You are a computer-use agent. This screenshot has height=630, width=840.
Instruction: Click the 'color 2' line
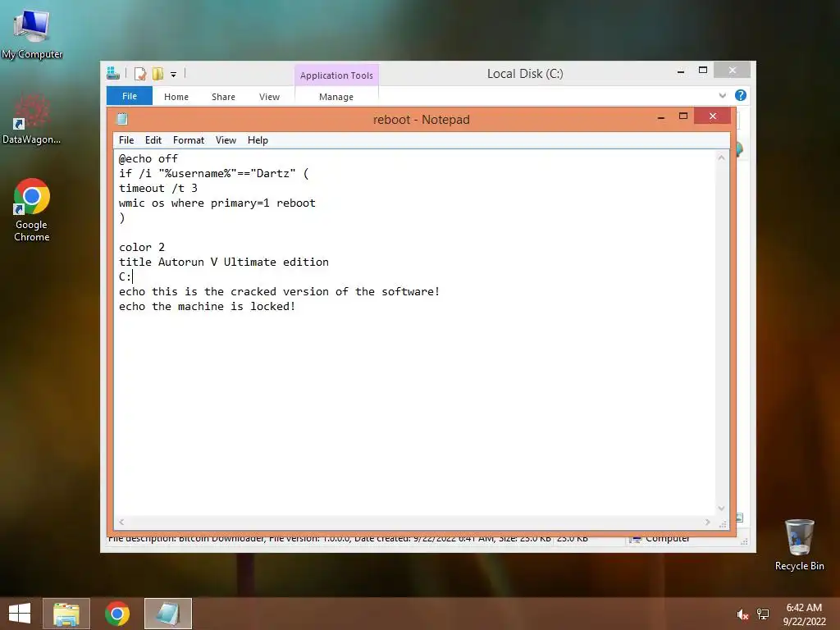click(142, 247)
